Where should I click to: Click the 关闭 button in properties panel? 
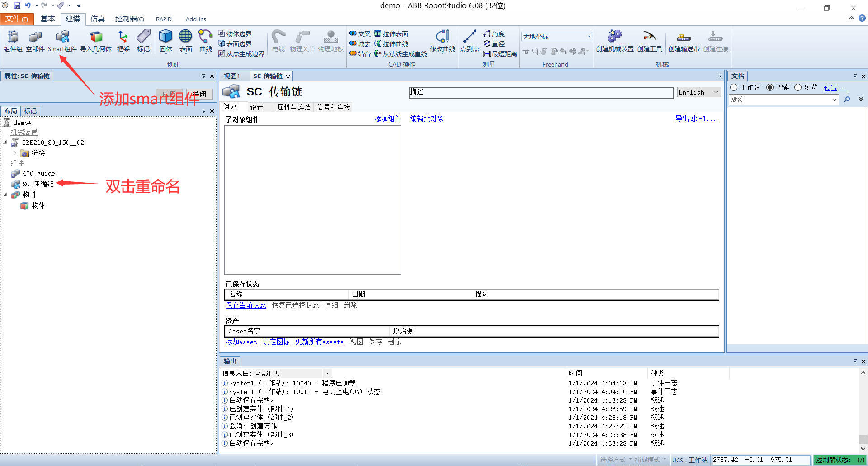(x=199, y=94)
